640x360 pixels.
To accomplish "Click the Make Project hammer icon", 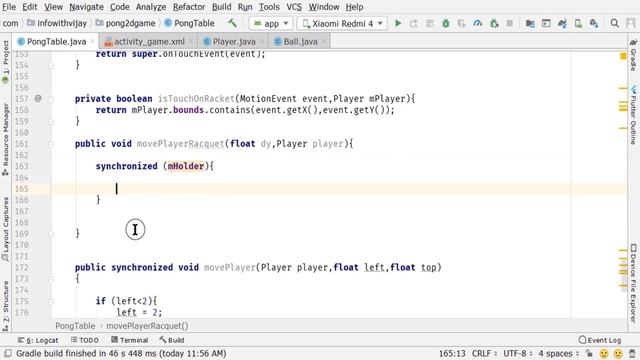I will point(232,23).
